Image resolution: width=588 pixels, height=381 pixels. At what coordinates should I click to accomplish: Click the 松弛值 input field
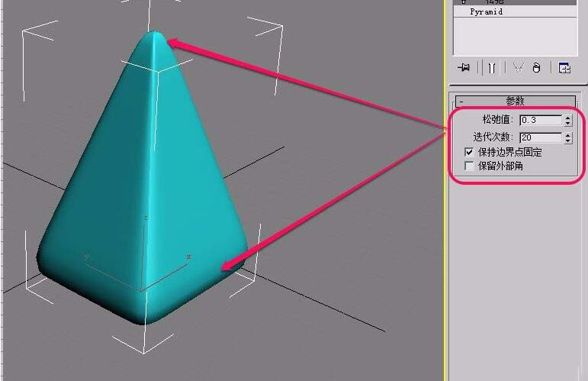[x=541, y=120]
